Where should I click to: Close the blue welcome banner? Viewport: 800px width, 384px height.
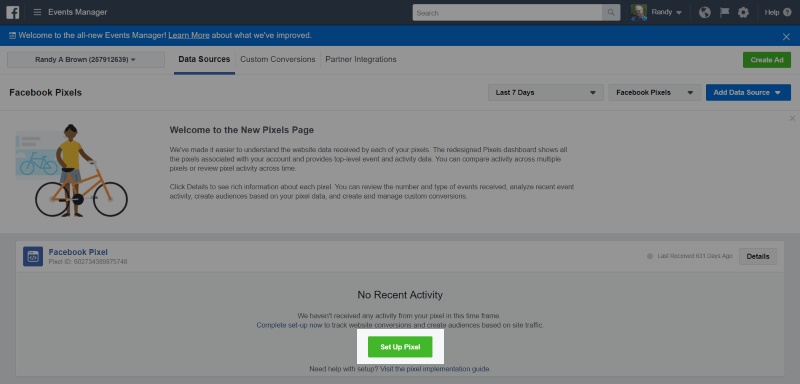[x=786, y=36]
